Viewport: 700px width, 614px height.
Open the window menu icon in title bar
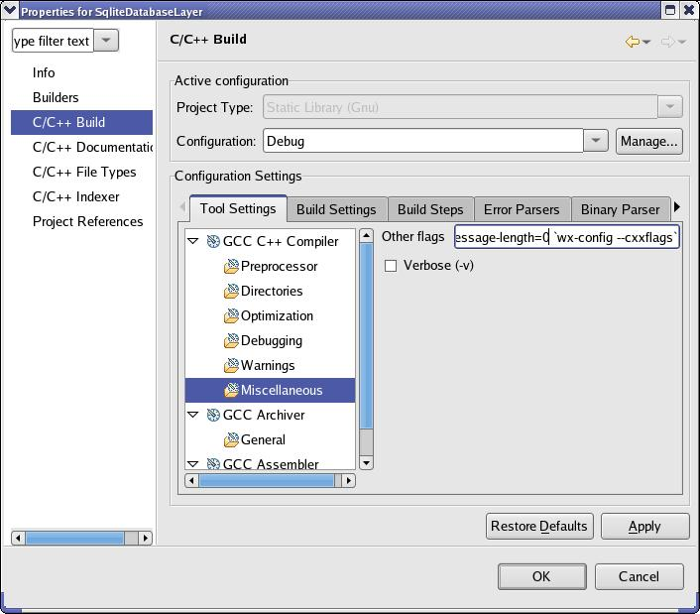click(10, 9)
